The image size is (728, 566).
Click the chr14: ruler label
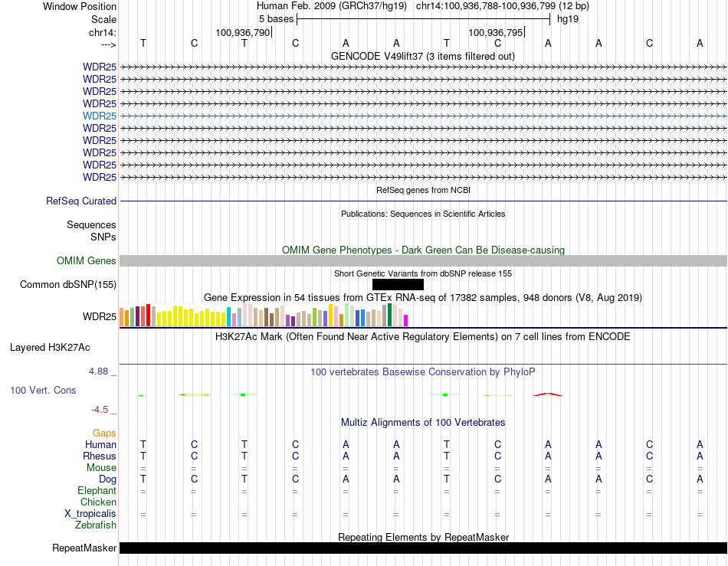pos(102,32)
